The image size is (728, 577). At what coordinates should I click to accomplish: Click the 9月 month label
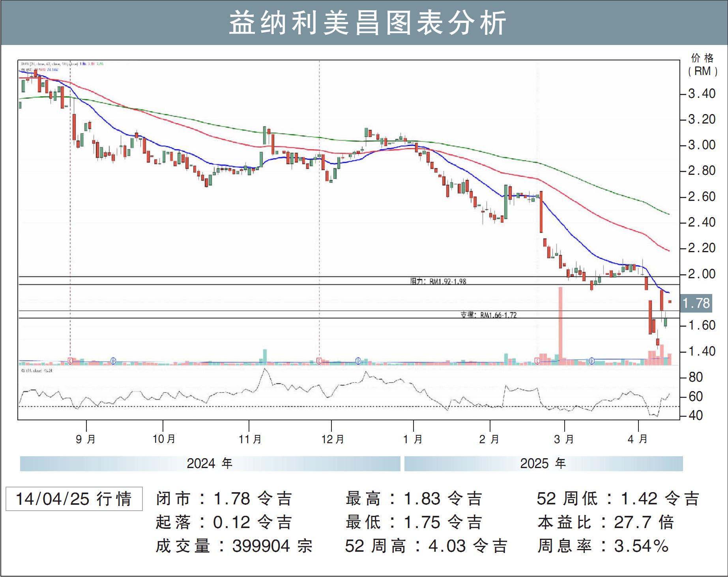point(86,439)
